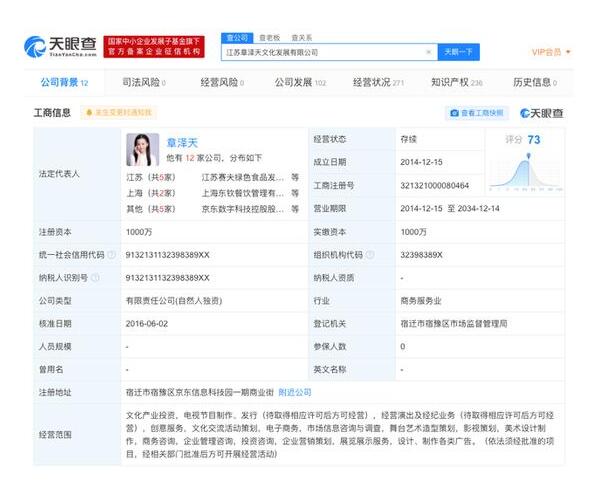Image resolution: width=616 pixels, height=482 pixels.
Task: Click the 核准日期 value 2016-06-02
Action: (147, 324)
